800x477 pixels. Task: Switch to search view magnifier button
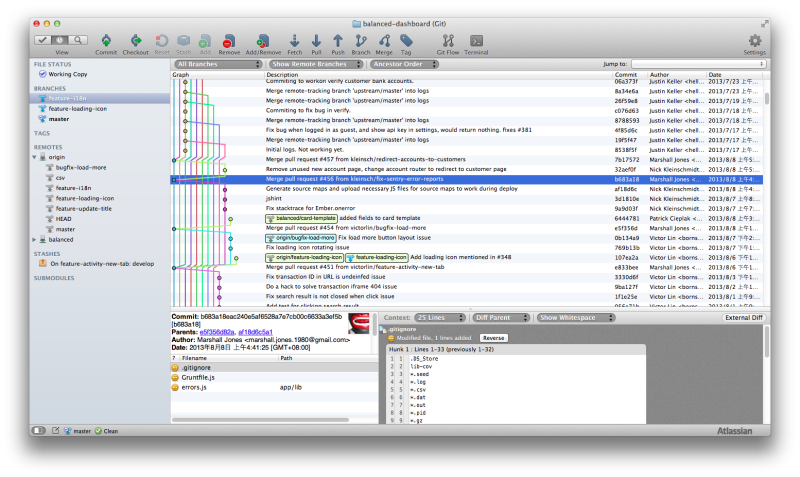click(x=78, y=40)
